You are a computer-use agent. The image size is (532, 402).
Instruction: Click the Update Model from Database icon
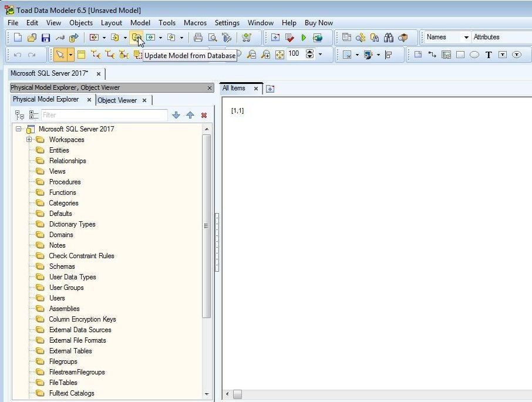coord(136,38)
